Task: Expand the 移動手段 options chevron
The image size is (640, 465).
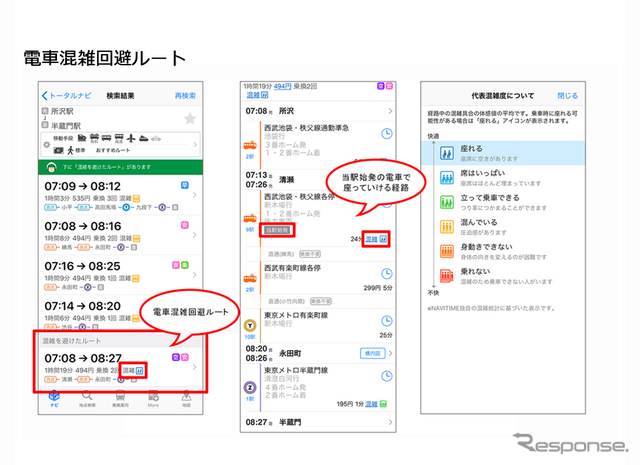Action: click(x=195, y=145)
